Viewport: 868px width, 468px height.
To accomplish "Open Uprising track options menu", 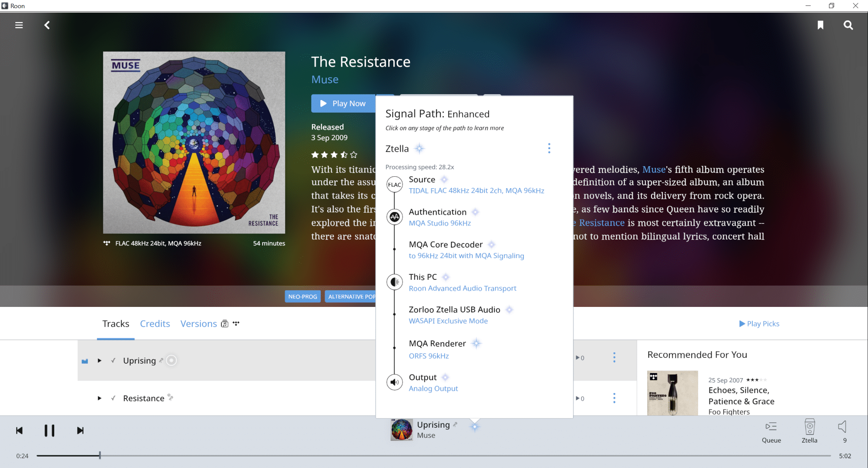I will tap(614, 357).
